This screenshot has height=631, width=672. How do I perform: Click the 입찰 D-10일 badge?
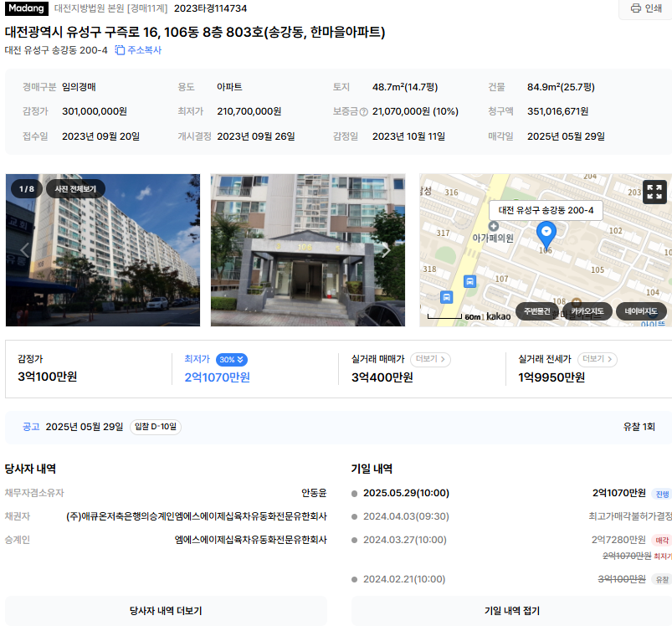[156, 427]
